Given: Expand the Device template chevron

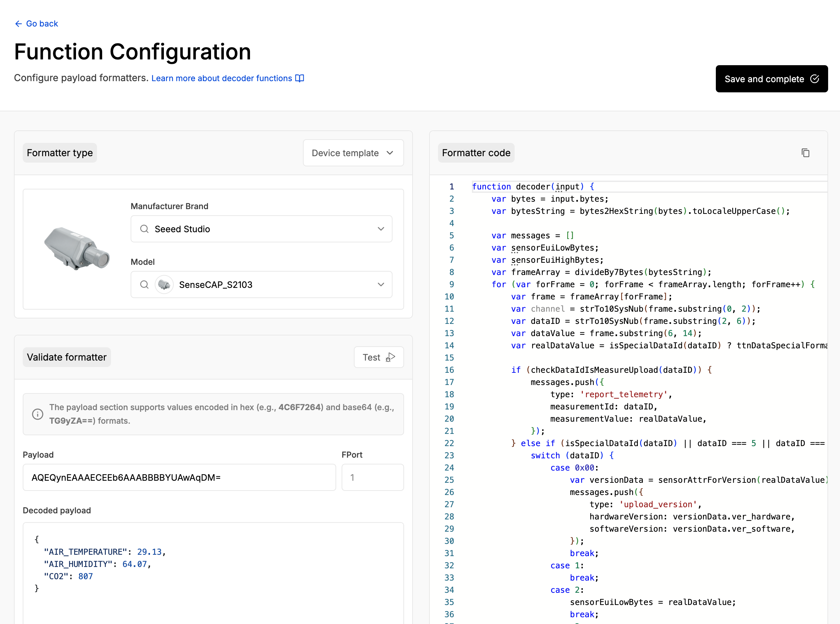Looking at the screenshot, I should coord(390,153).
